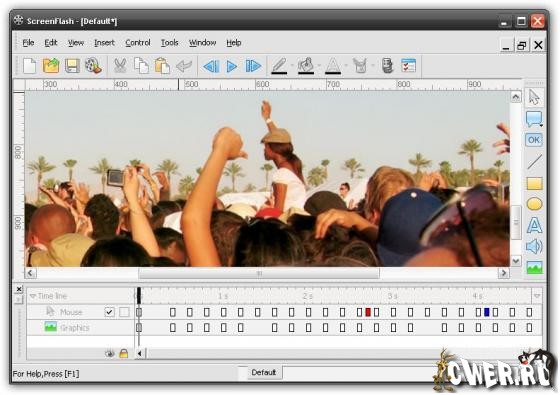The image size is (560, 395).
Task: Choose the yellow ellipse shape tool
Action: pos(534,204)
